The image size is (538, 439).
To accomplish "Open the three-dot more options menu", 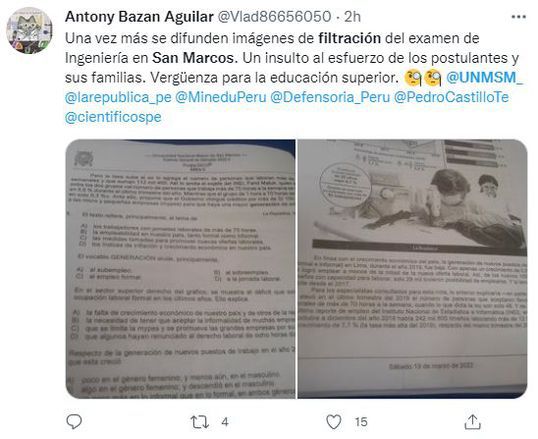I will (518, 16).
